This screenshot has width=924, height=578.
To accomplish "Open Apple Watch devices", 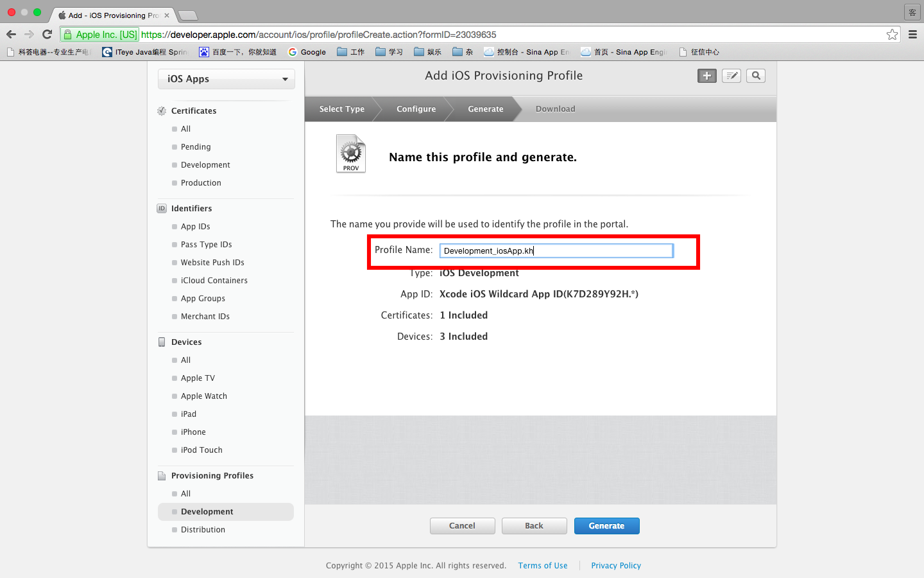I will pos(203,396).
